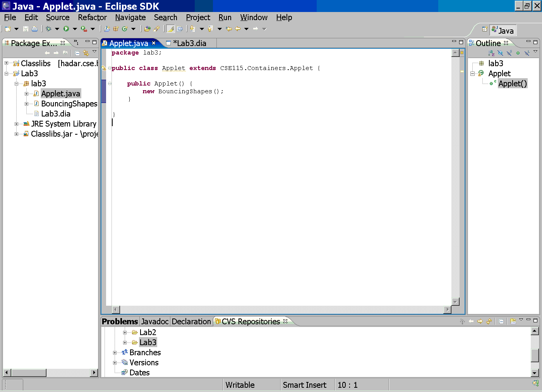Open the Javadoc view tab
Viewport: 542px width, 392px height.
coord(154,322)
